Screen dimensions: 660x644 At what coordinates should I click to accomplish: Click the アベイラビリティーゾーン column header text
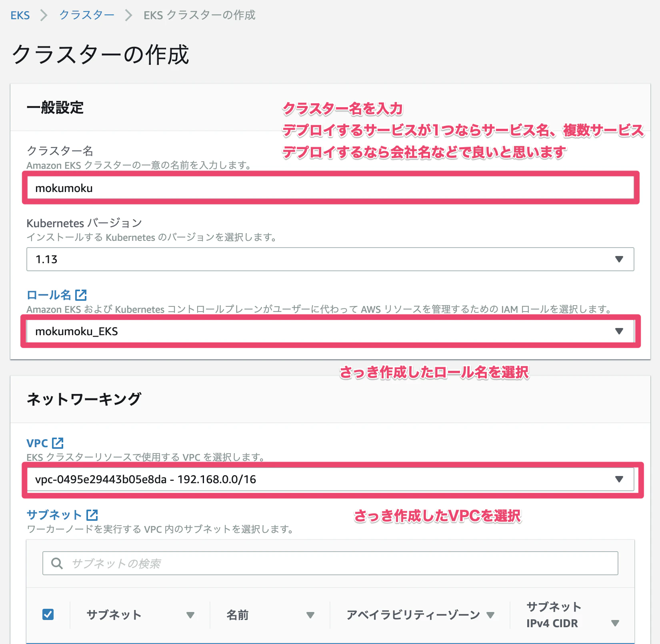(x=413, y=615)
